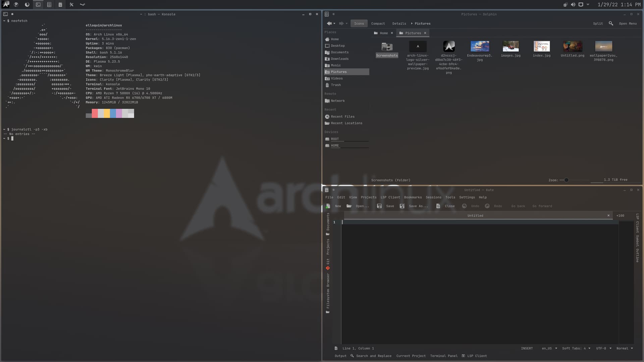Viewport: 644px width, 362px height.
Task: Switch to the Home tab in Dolphin
Action: 383,33
